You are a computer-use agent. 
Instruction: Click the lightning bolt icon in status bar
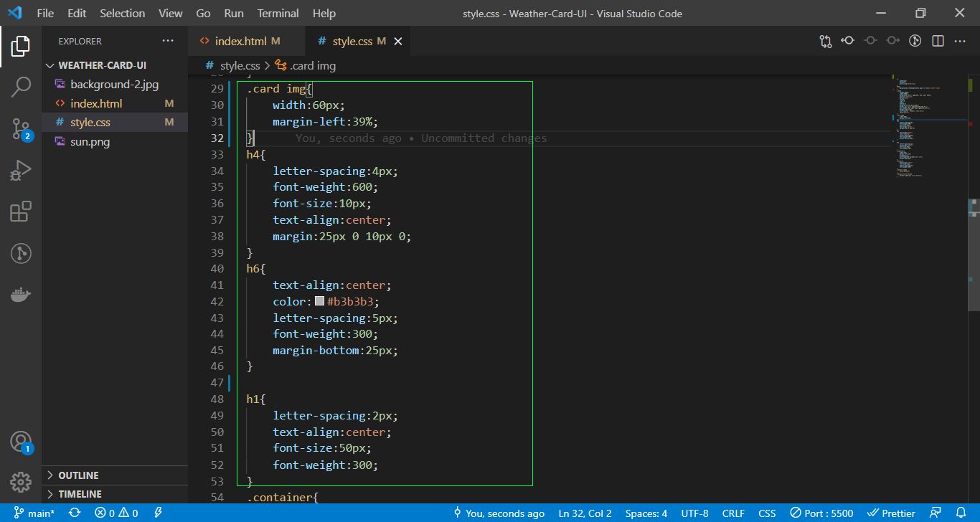(158, 513)
